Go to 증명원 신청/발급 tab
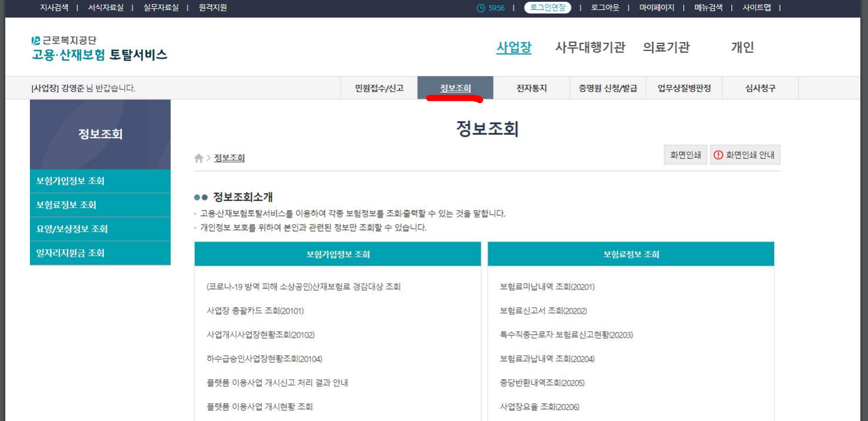The height and width of the screenshot is (421, 868). (607, 89)
